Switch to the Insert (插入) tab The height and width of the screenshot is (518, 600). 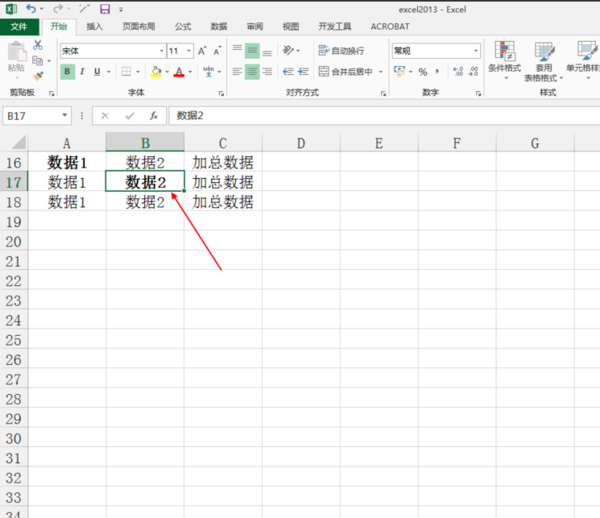point(95,26)
